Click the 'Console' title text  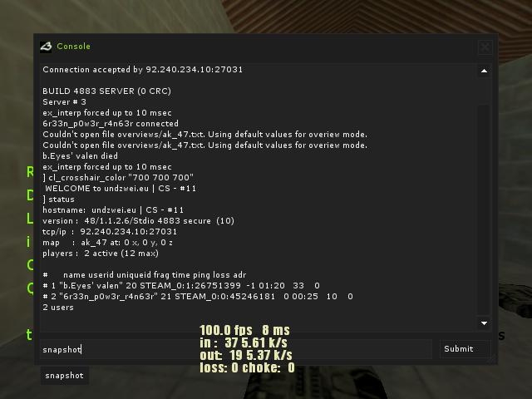tap(74, 47)
